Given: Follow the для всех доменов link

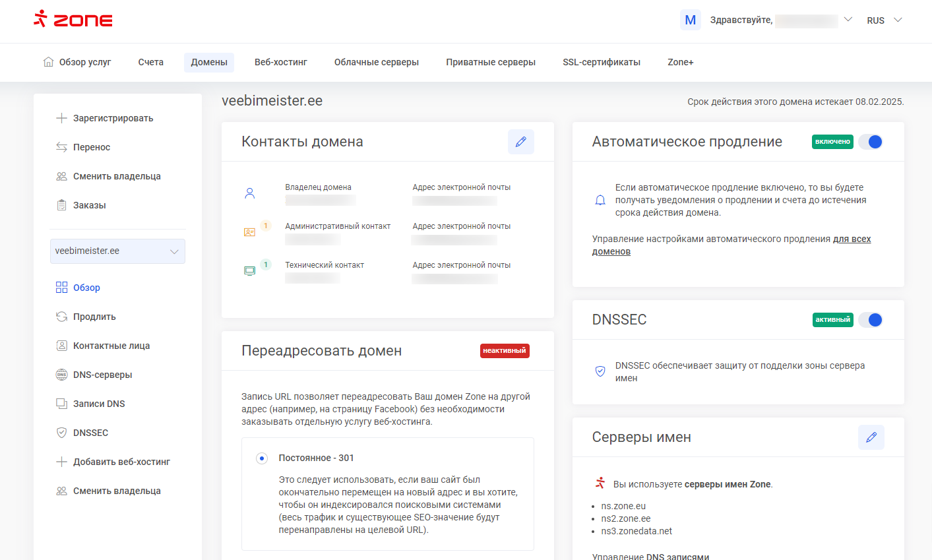Looking at the screenshot, I should click(x=852, y=239).
